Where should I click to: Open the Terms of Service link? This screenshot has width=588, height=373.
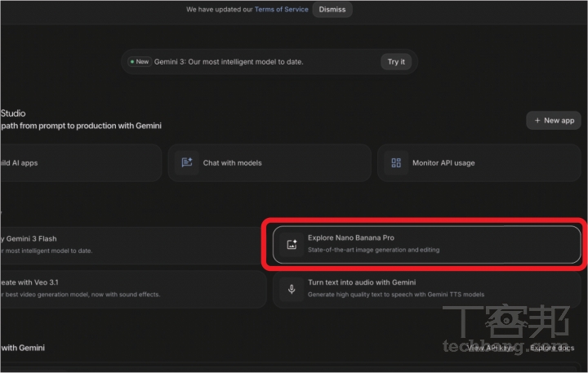(281, 10)
